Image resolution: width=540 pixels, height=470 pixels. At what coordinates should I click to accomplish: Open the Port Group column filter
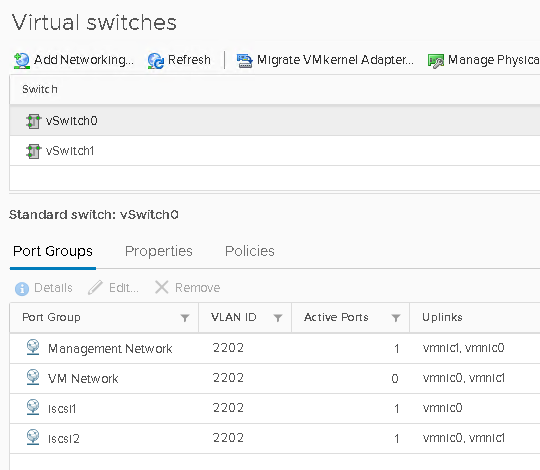pos(185,318)
